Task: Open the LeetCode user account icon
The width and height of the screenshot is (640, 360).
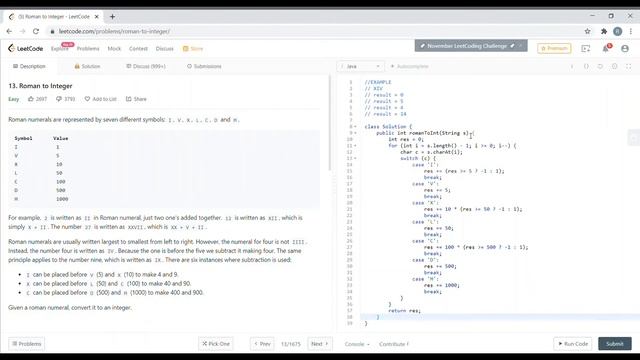Action: coord(625,49)
